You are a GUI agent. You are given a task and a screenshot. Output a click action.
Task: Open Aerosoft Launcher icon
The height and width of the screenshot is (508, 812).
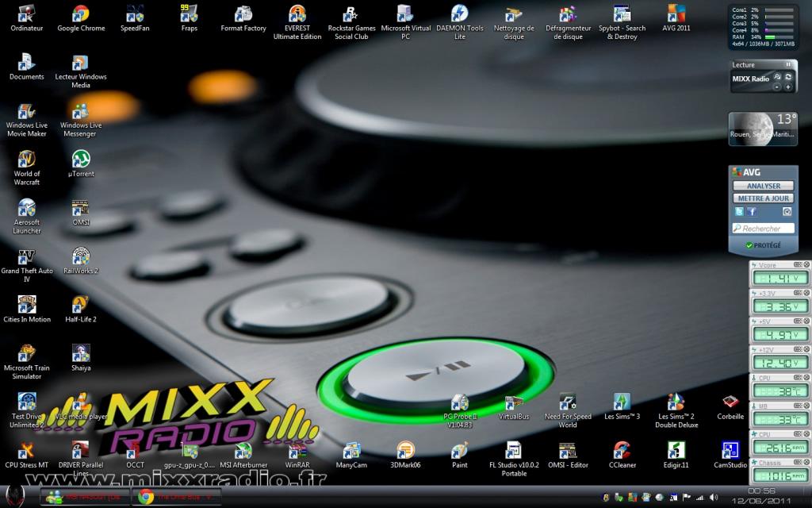click(26, 216)
